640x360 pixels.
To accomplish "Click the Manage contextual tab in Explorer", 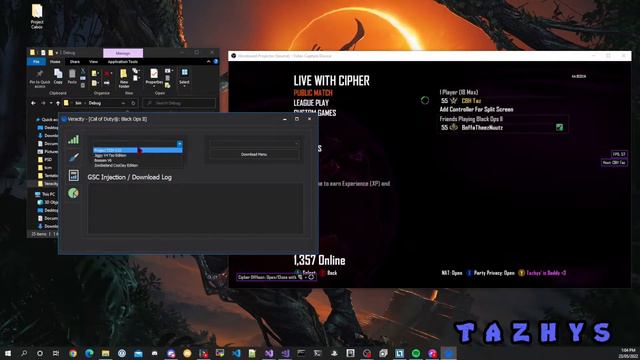I will 123,53.
